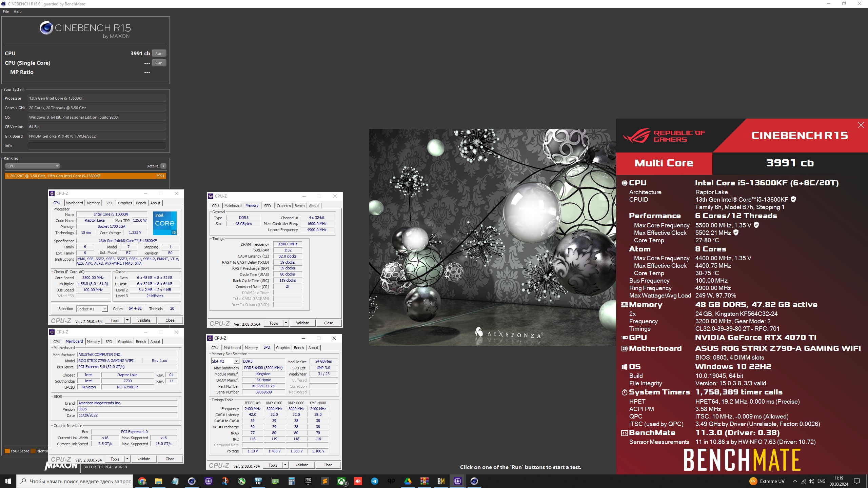Viewport: 868px width, 488px height.
Task: Click the Epic Games taskbar icon
Action: click(x=308, y=481)
